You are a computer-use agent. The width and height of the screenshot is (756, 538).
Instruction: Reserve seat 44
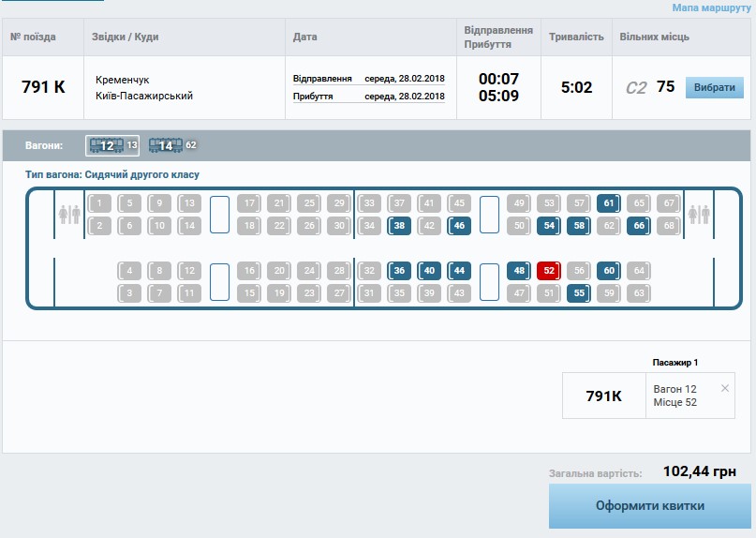pyautogui.click(x=459, y=271)
